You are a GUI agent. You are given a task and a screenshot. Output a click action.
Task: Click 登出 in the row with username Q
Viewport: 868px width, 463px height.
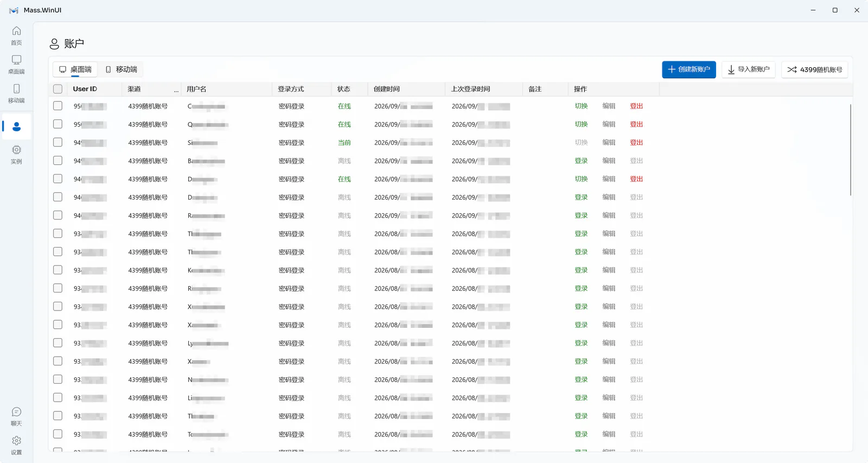[636, 124]
